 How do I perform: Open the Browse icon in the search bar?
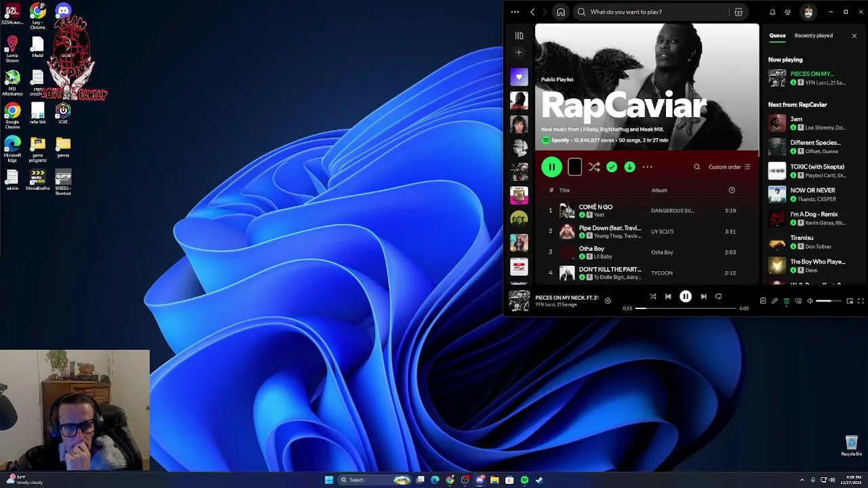point(738,12)
